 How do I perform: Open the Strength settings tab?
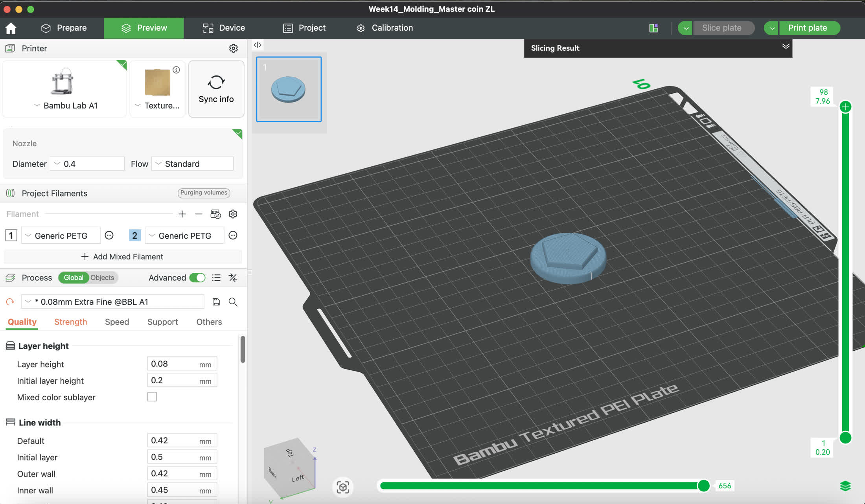tap(70, 322)
